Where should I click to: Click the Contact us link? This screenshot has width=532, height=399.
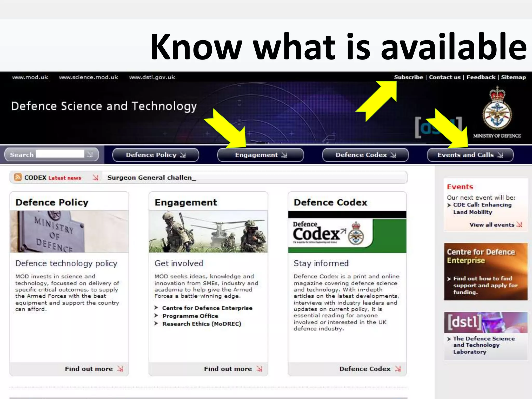(x=445, y=77)
